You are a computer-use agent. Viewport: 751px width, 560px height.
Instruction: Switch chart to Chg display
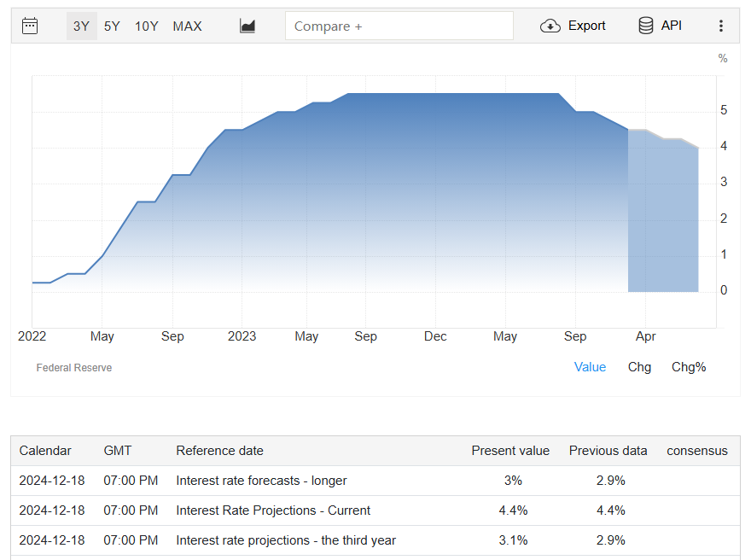pos(639,367)
